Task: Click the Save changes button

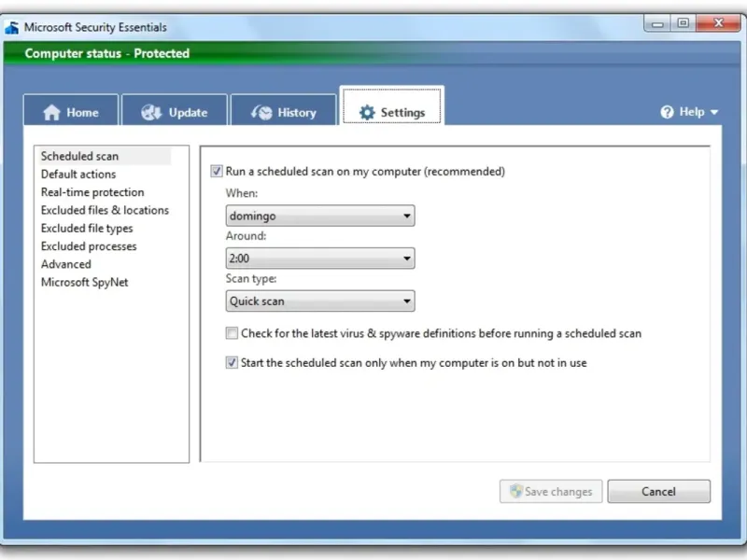Action: click(x=551, y=491)
